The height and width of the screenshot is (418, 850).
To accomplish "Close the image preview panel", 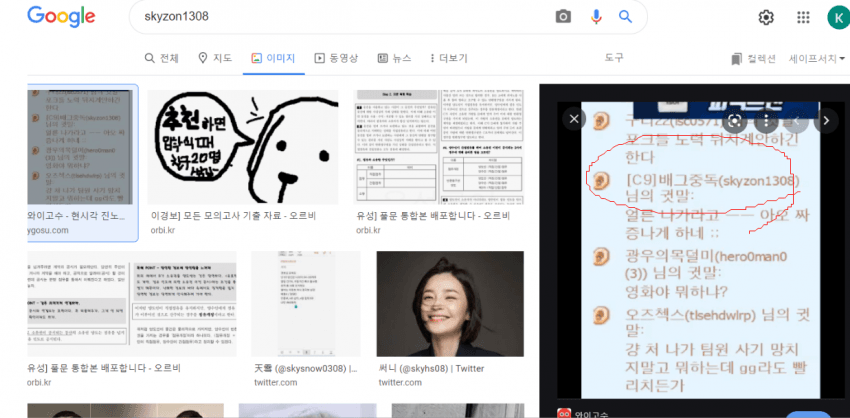I will click(575, 119).
